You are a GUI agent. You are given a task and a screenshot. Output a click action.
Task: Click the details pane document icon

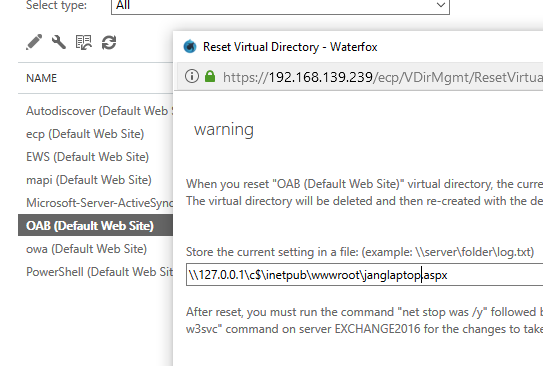coord(83,43)
